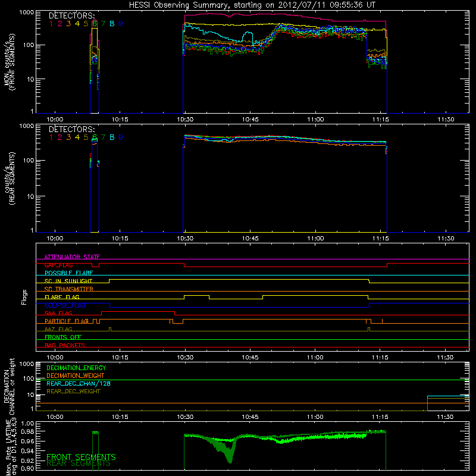Viewport: 476px width, 476px height.
Task: Click the BAD_PACKETS label
Action: coord(65,346)
